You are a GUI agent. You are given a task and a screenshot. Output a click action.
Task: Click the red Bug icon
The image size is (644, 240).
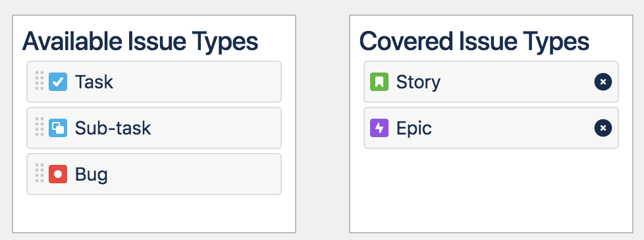pos(58,174)
